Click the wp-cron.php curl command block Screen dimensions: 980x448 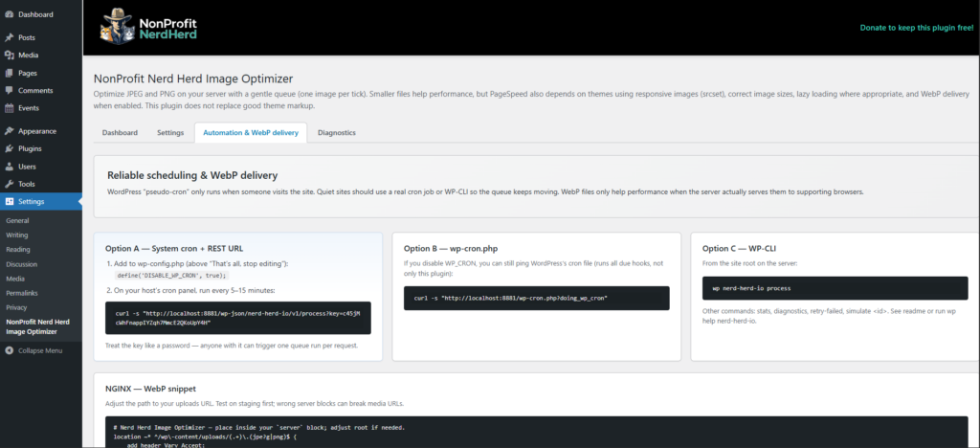[x=536, y=298]
